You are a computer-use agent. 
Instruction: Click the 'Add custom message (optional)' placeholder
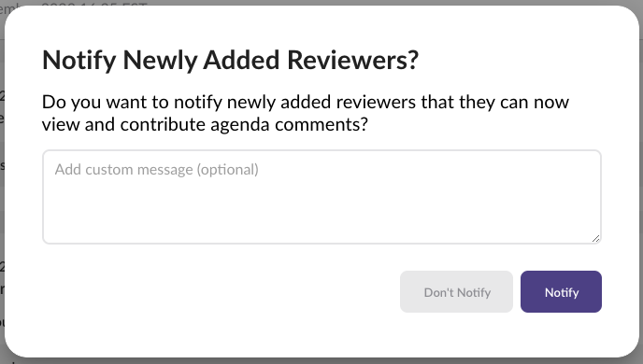point(157,170)
